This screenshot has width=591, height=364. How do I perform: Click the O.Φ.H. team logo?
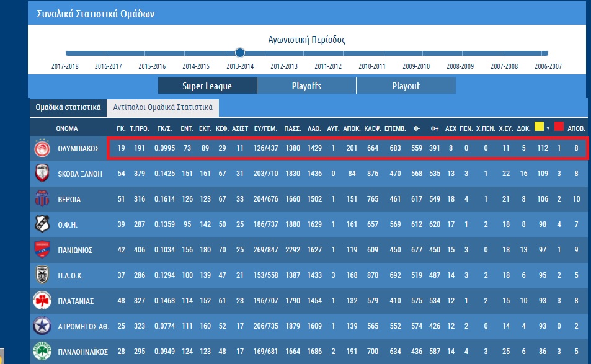click(x=42, y=224)
